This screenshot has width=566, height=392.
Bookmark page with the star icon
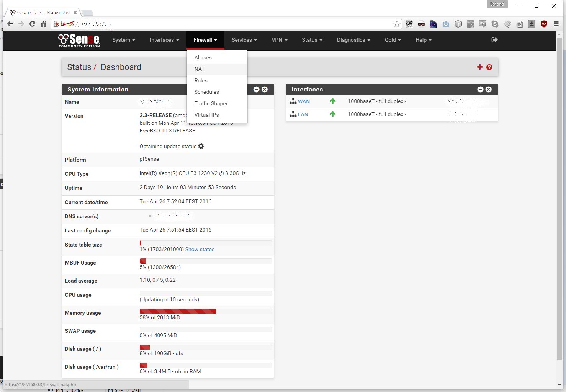(397, 24)
